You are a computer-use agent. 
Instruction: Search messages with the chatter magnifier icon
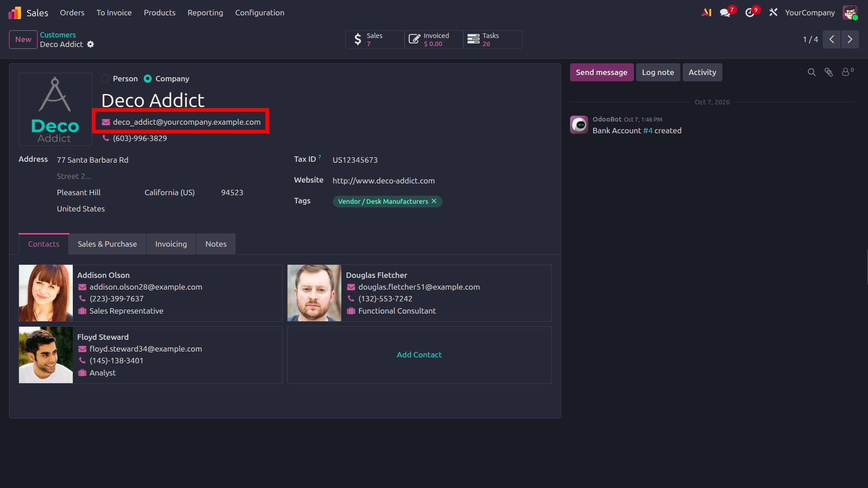pyautogui.click(x=811, y=72)
